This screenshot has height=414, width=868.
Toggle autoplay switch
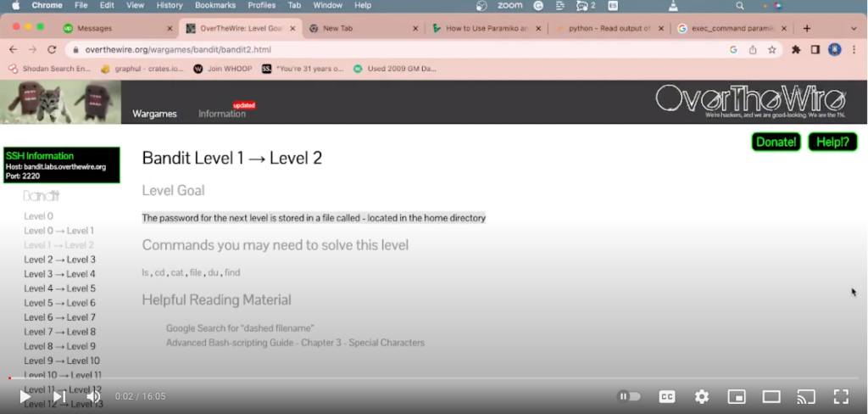point(629,396)
